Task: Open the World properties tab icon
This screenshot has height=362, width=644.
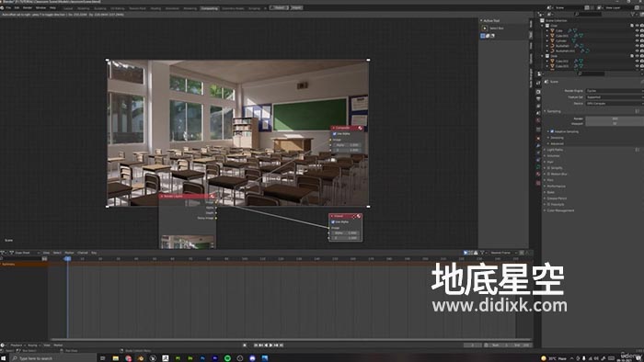Action: (x=538, y=120)
